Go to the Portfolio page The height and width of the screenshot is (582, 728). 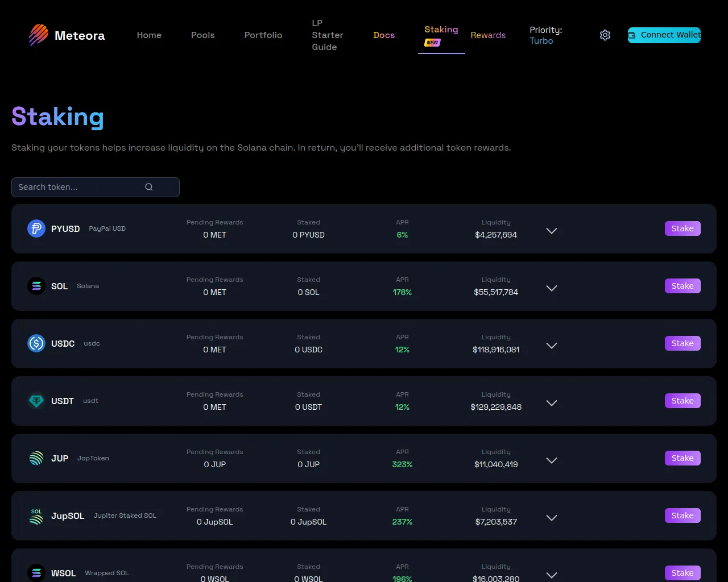click(x=263, y=35)
